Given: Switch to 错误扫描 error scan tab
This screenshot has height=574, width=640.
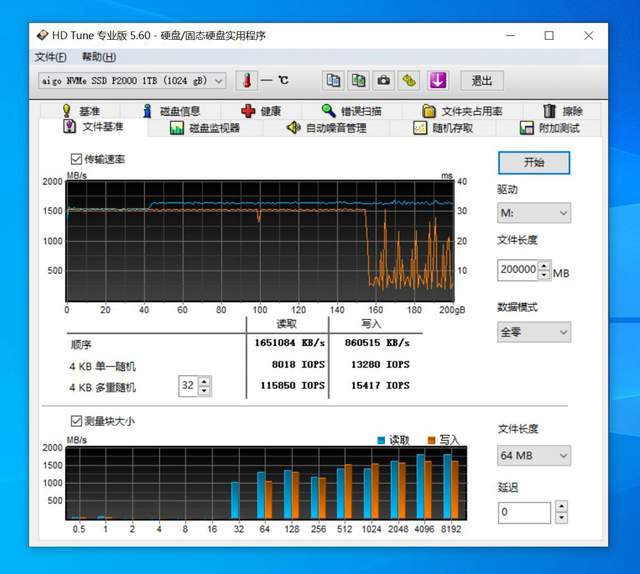Looking at the screenshot, I should [x=352, y=111].
